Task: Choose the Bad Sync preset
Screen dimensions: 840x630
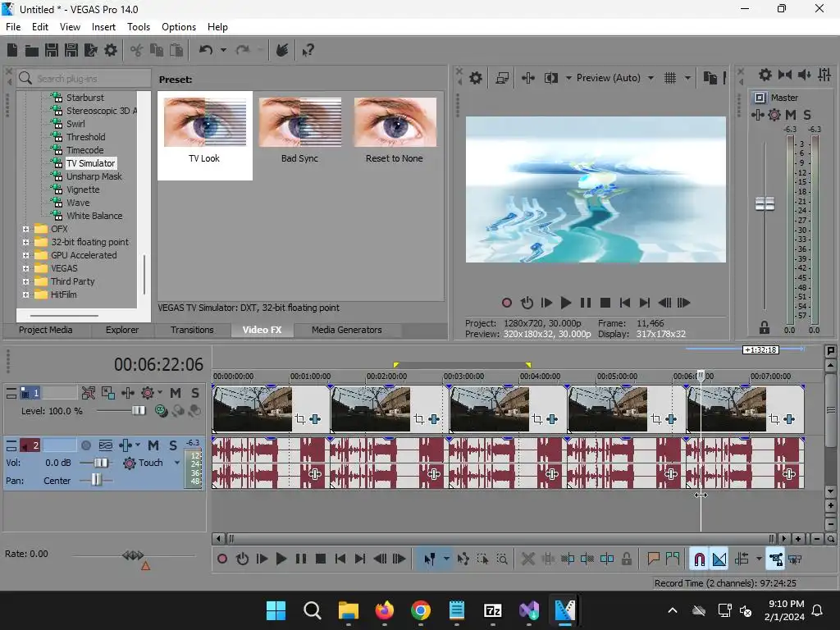Action: 300,130
